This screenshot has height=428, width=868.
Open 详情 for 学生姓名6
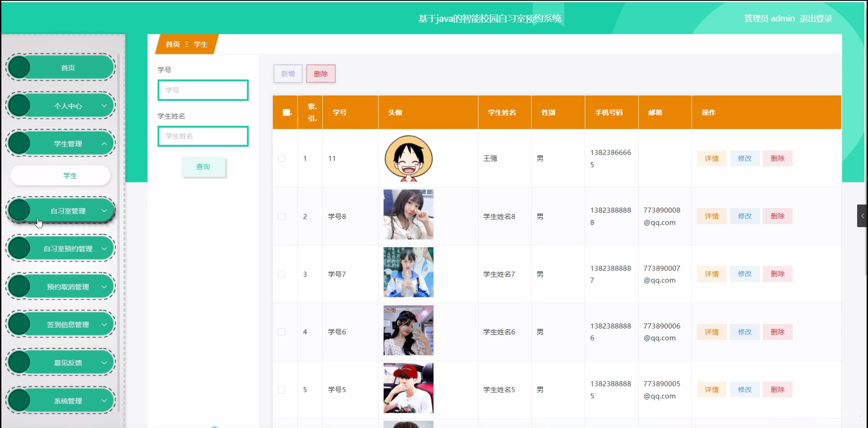pyautogui.click(x=712, y=332)
